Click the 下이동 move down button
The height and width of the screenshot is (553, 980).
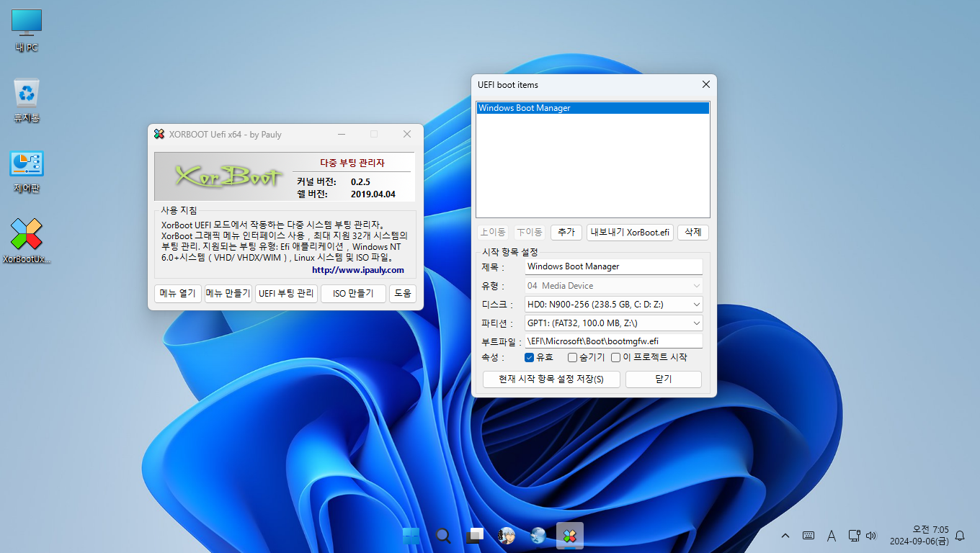coord(530,233)
